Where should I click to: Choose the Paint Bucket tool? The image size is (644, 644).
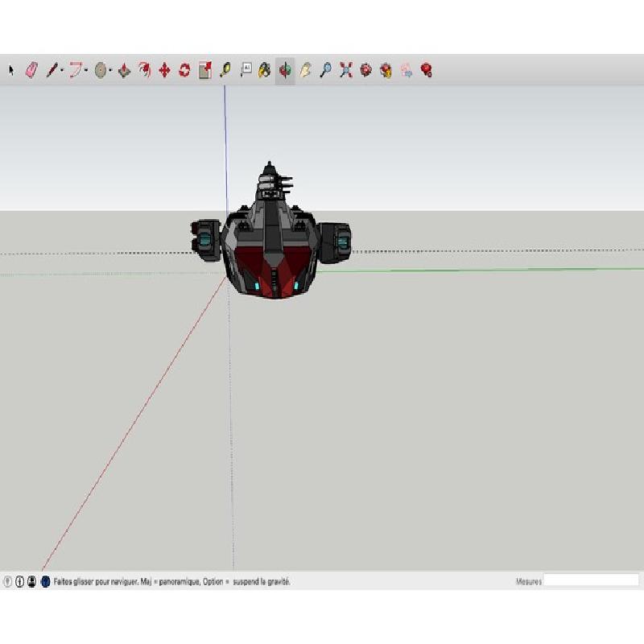click(x=264, y=71)
